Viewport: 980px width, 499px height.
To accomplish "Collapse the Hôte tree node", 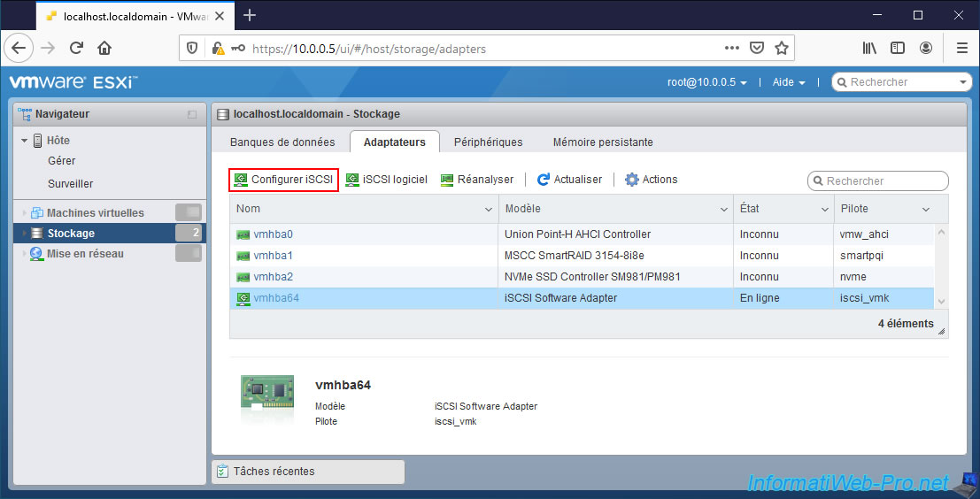I will (25, 141).
